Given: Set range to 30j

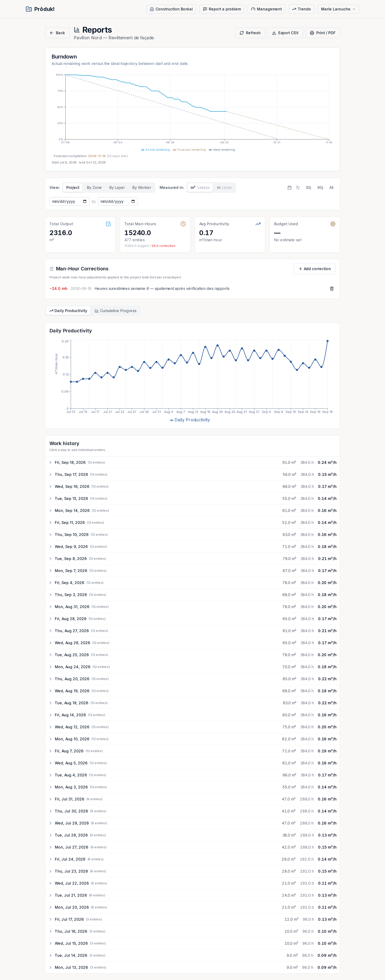Looking at the screenshot, I should tap(308, 188).
